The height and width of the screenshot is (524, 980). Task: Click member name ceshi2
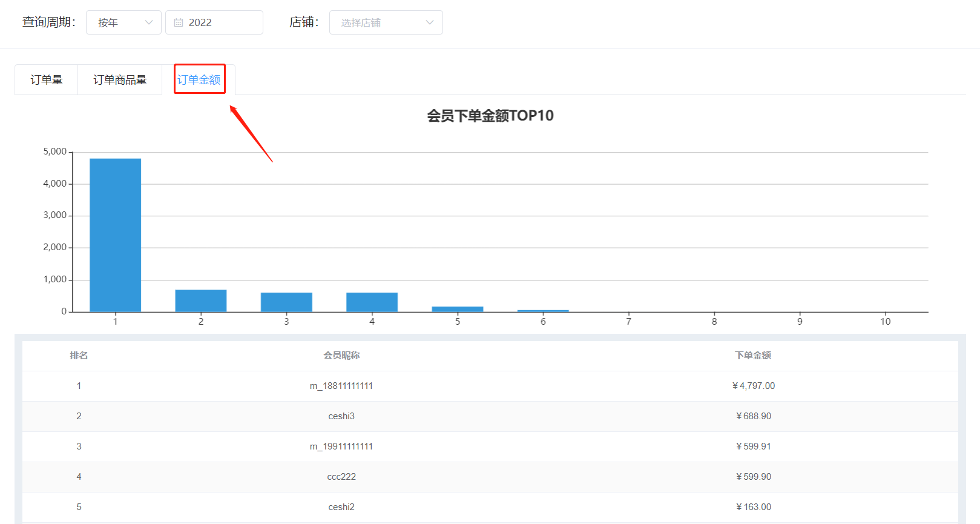(x=341, y=507)
